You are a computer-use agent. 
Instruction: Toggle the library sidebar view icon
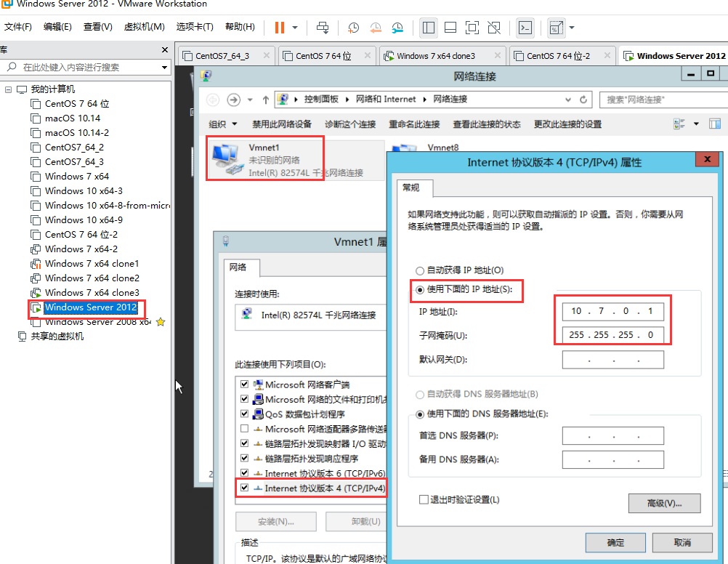[429, 28]
